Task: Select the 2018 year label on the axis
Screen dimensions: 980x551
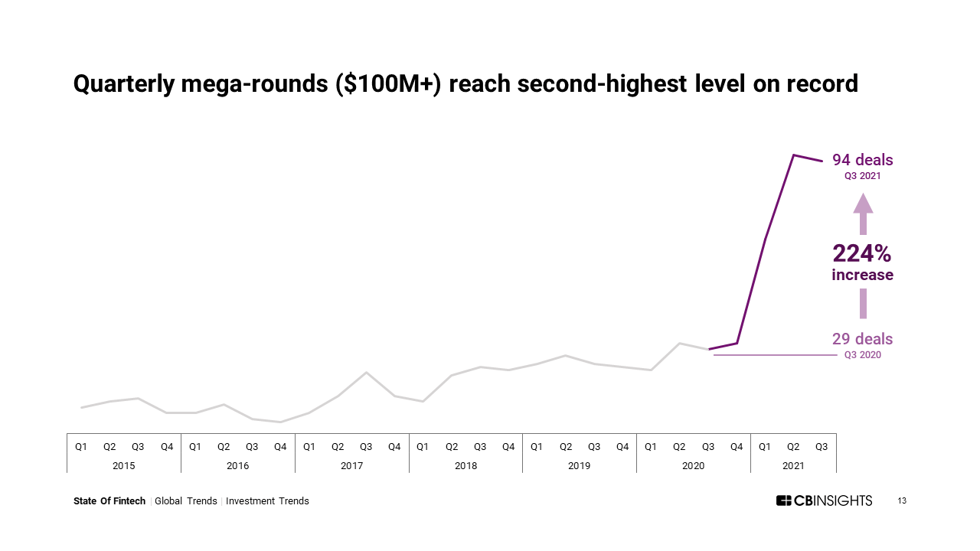Action: (x=465, y=465)
